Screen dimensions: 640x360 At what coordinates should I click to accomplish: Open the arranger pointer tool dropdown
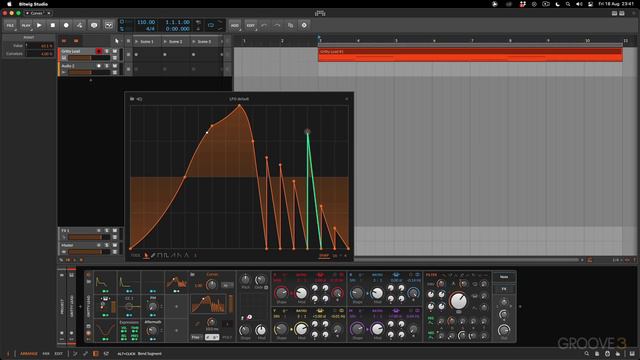pos(117,41)
